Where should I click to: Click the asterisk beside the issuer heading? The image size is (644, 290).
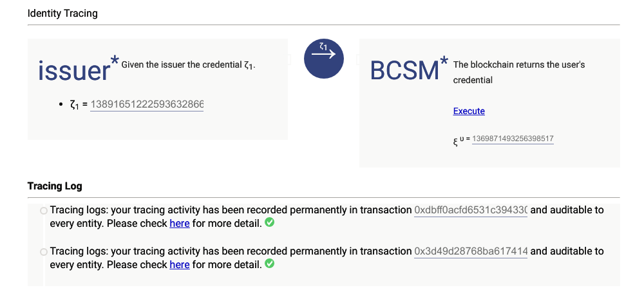pos(115,61)
